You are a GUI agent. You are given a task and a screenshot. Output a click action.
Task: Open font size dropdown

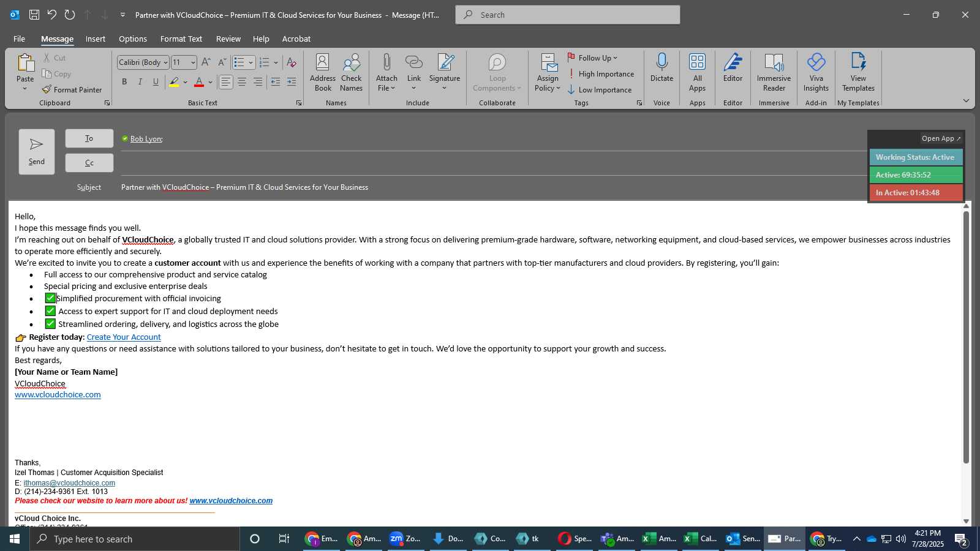point(193,62)
